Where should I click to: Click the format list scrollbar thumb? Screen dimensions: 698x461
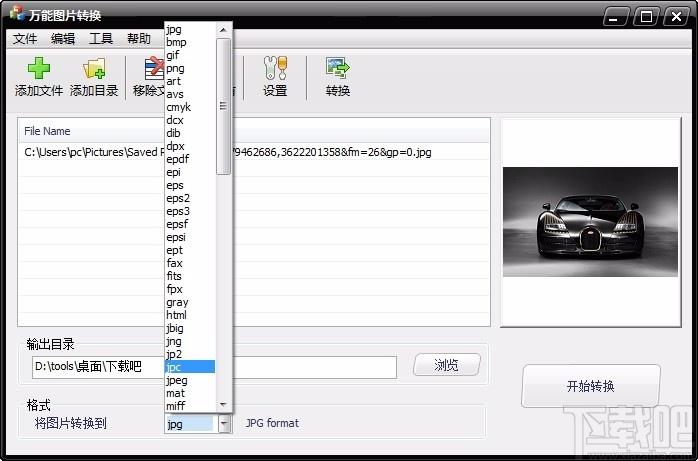(223, 106)
